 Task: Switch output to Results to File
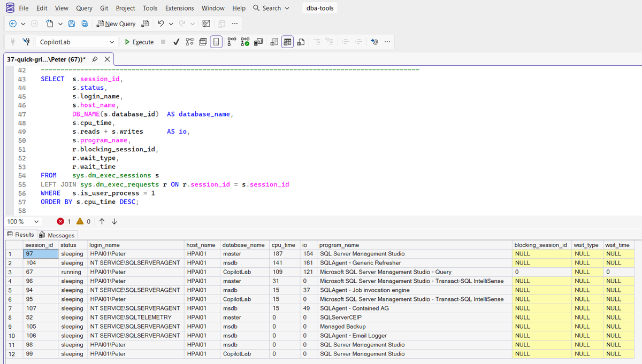(301, 42)
